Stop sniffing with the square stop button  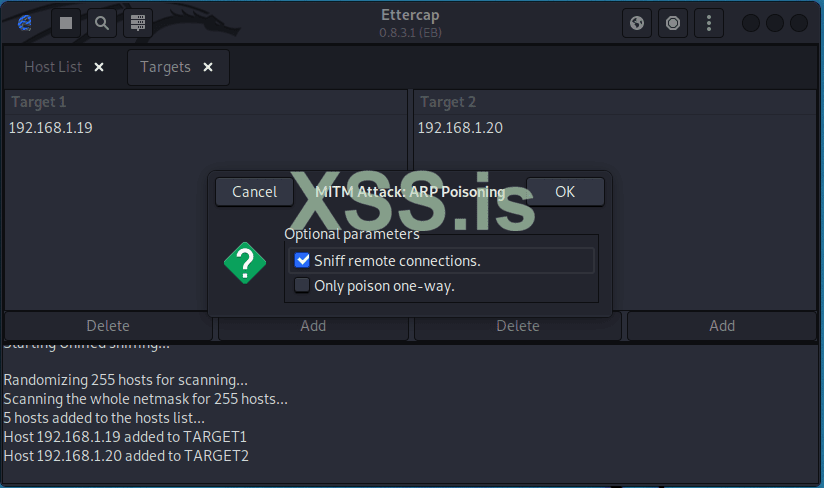coord(66,23)
